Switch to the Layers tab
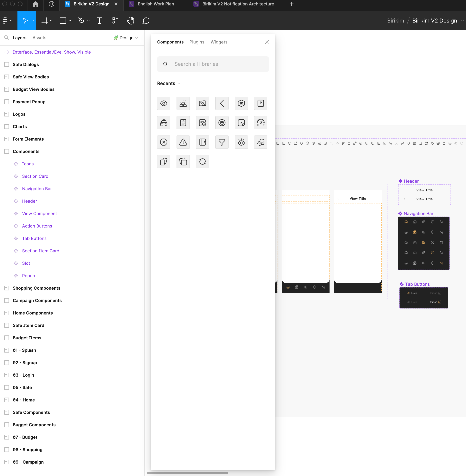The height and width of the screenshot is (476, 466). pos(20,37)
